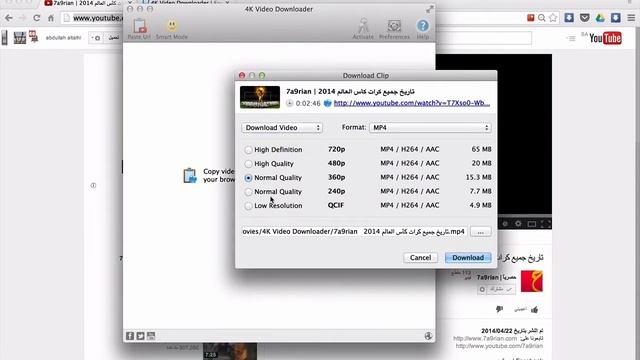
Task: Click YouTube logo on the page
Action: 605,38
